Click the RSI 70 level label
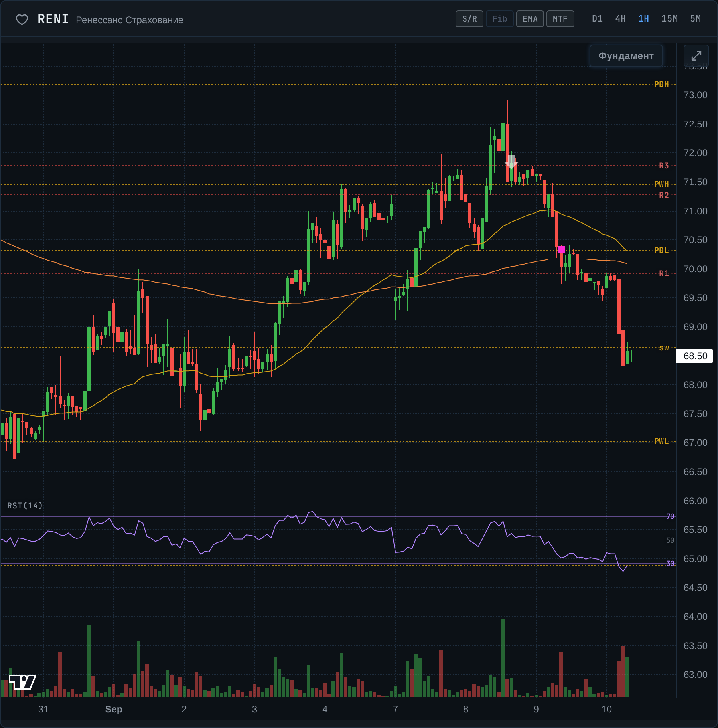 tap(670, 516)
